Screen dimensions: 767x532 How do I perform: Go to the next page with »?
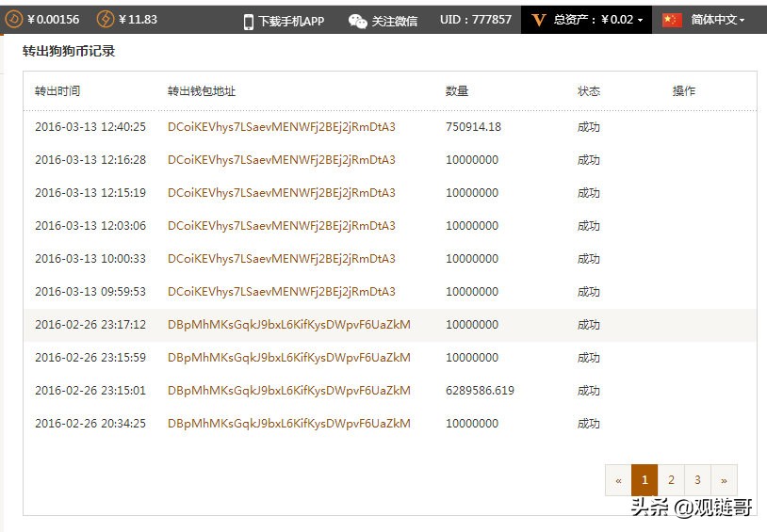click(724, 480)
